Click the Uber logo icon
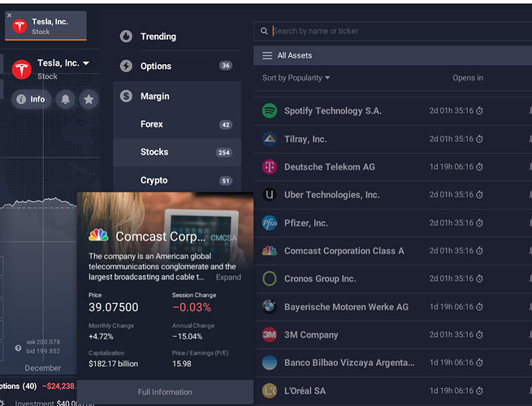This screenshot has height=406, width=532. (270, 195)
